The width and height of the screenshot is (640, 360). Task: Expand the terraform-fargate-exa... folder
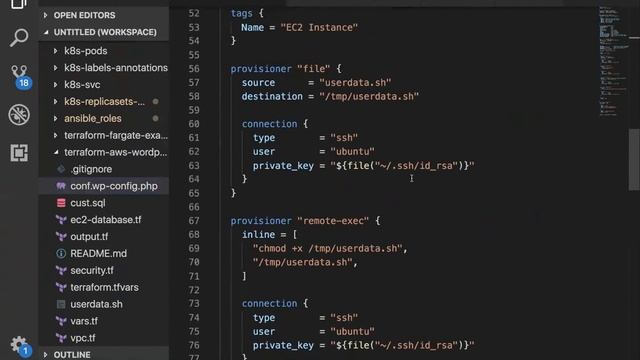104,135
